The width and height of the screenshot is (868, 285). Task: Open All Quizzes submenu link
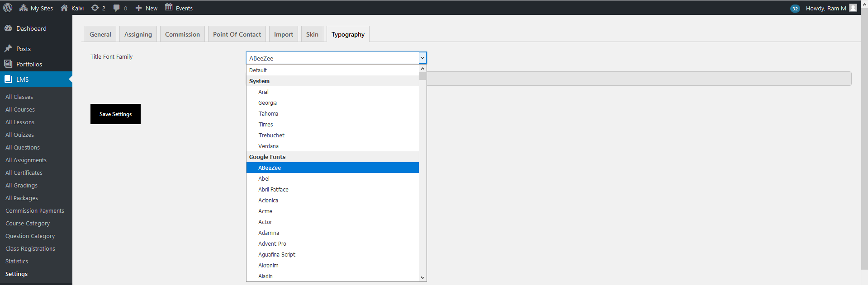[19, 135]
